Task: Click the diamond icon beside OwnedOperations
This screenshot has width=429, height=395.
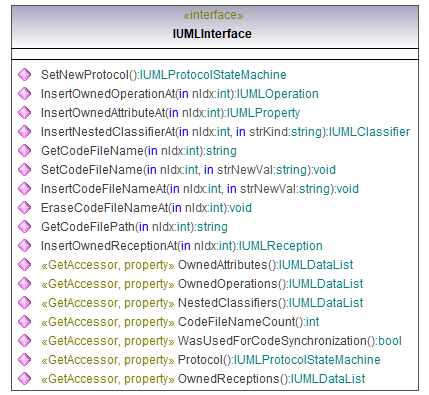Action: coord(24,284)
